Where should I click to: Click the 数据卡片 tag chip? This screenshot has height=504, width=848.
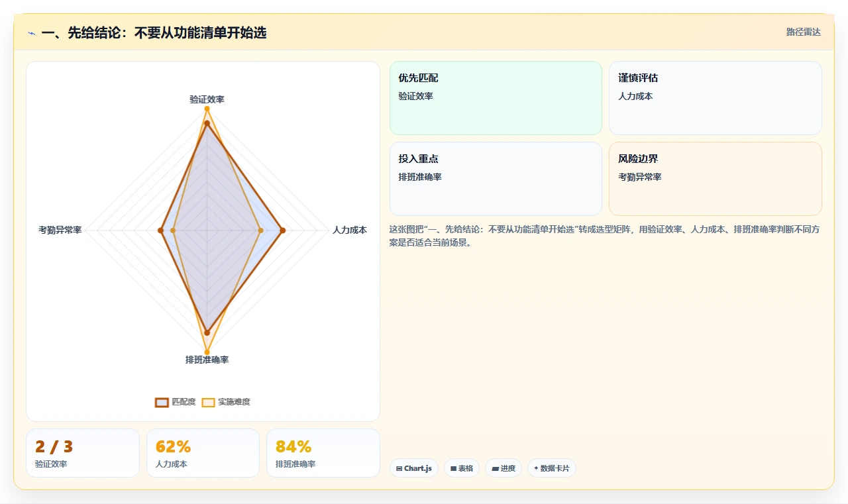tap(552, 468)
